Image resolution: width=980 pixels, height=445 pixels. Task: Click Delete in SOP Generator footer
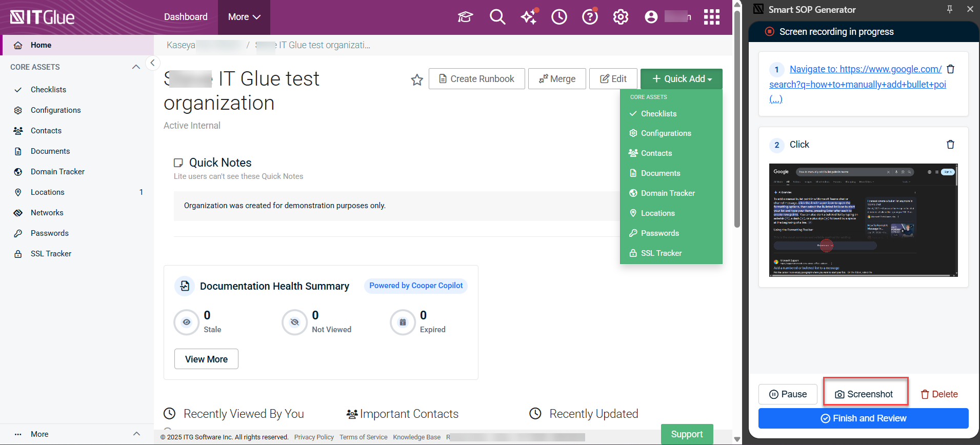pos(939,394)
